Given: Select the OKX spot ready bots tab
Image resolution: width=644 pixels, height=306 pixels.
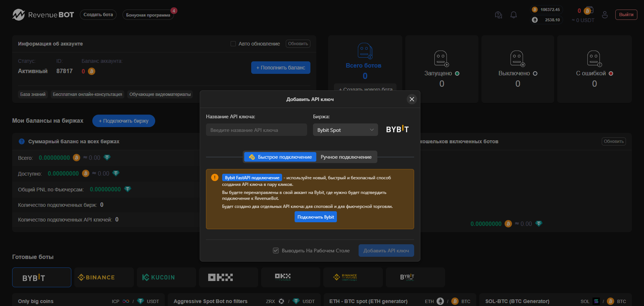Looking at the screenshot, I should pos(228,277).
